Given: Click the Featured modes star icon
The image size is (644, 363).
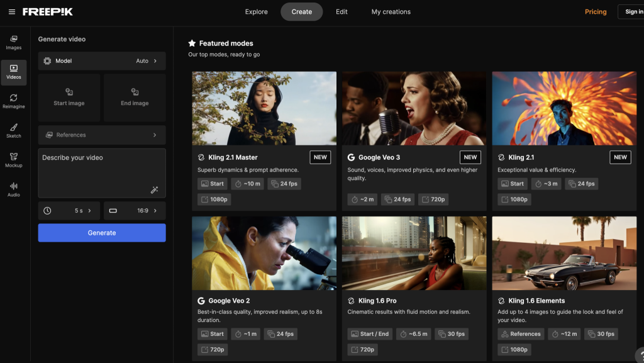Looking at the screenshot, I should click(192, 43).
